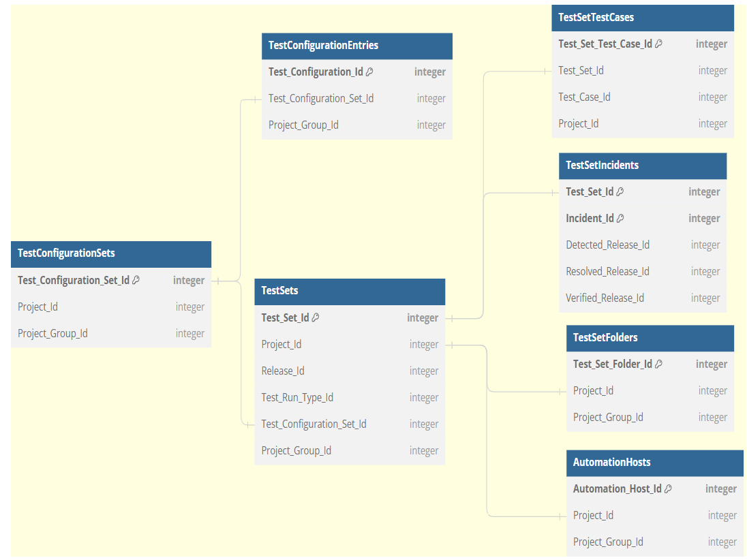Image resolution: width=747 pixels, height=560 pixels.
Task: Click key icon next to Incident_Id
Action: (620, 218)
